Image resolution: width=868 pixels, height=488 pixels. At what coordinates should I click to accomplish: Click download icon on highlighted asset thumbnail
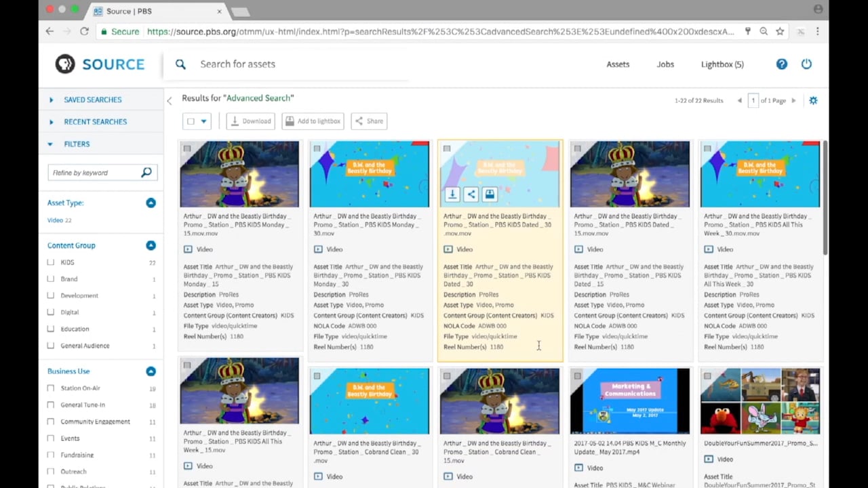click(452, 195)
